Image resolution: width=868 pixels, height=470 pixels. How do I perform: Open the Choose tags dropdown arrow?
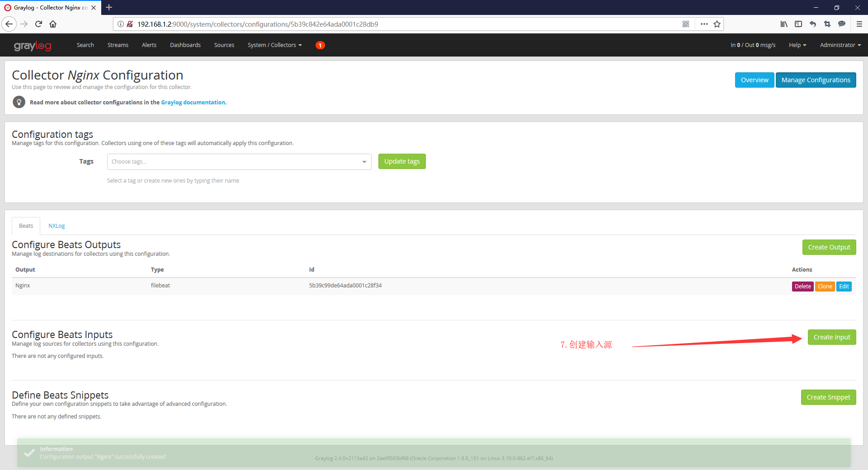(364, 162)
